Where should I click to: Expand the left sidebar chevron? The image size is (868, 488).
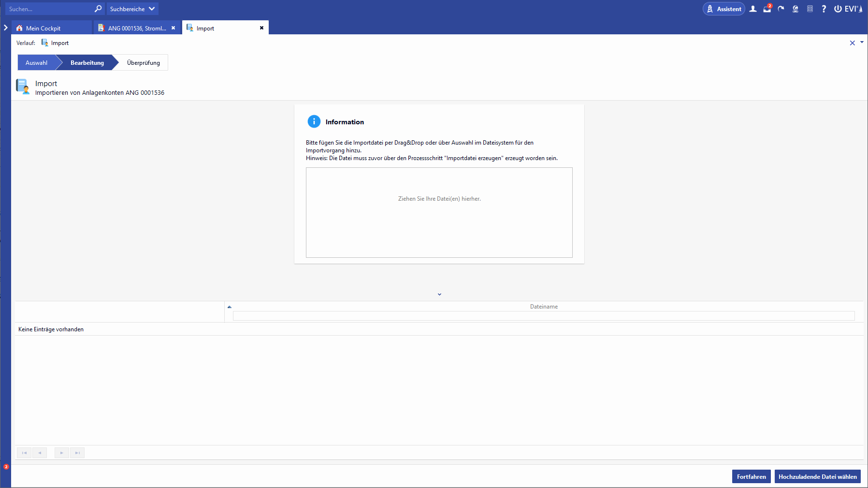point(6,28)
